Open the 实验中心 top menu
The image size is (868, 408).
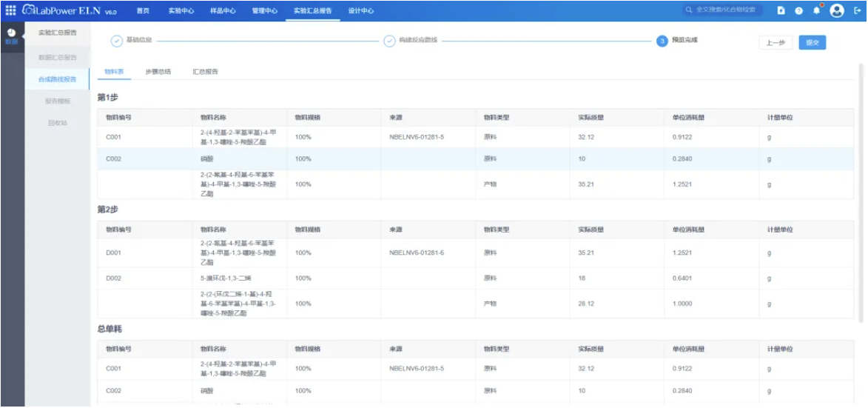click(x=181, y=10)
